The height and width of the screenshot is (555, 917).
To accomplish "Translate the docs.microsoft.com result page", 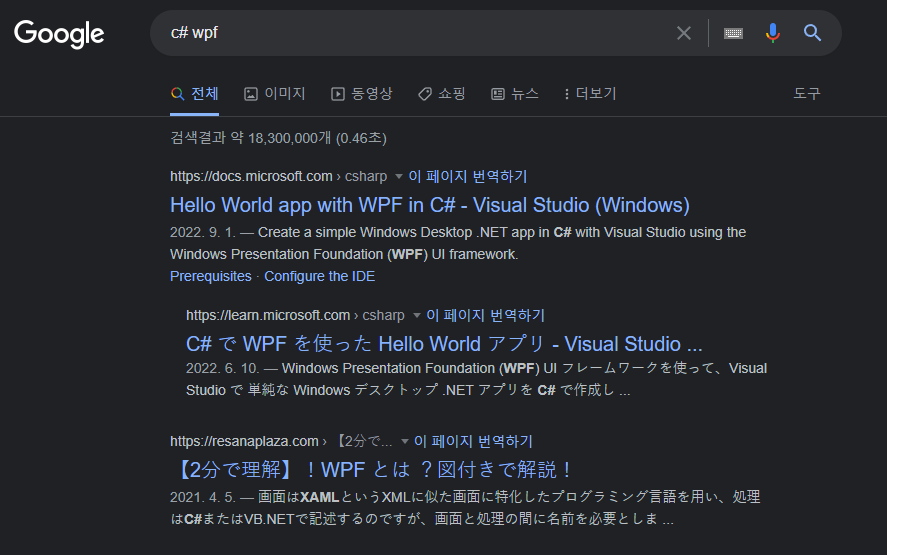I will tap(468, 176).
